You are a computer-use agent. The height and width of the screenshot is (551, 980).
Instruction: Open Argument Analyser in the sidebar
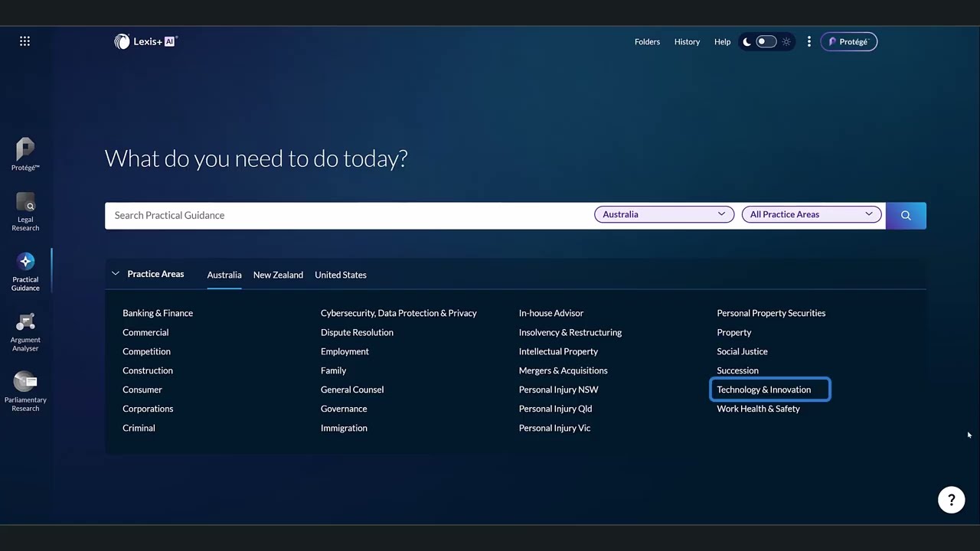click(25, 332)
